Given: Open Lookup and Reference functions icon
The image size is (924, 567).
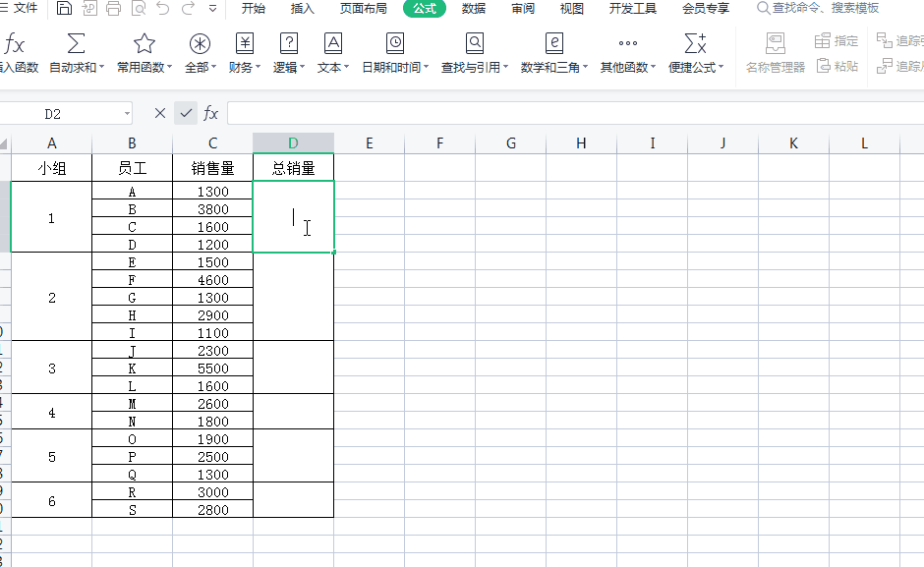Looking at the screenshot, I should (x=475, y=43).
